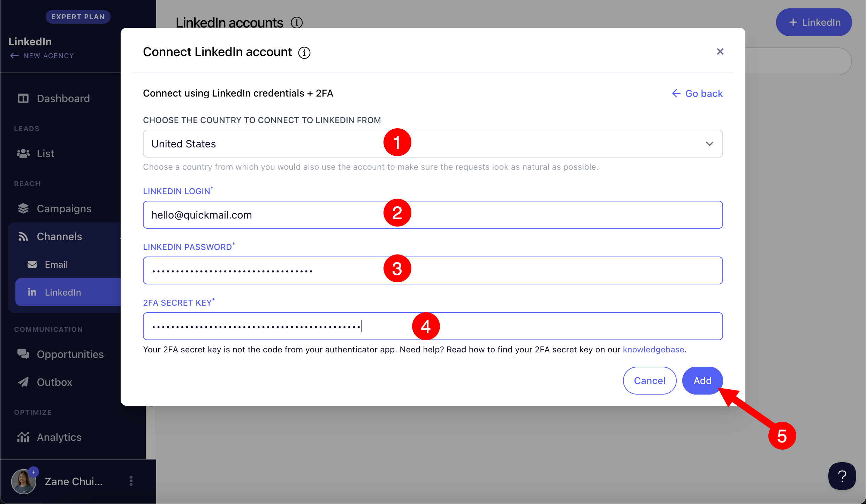Click the LinkedIn password field
Screen dimensions: 866x504
click(x=433, y=270)
